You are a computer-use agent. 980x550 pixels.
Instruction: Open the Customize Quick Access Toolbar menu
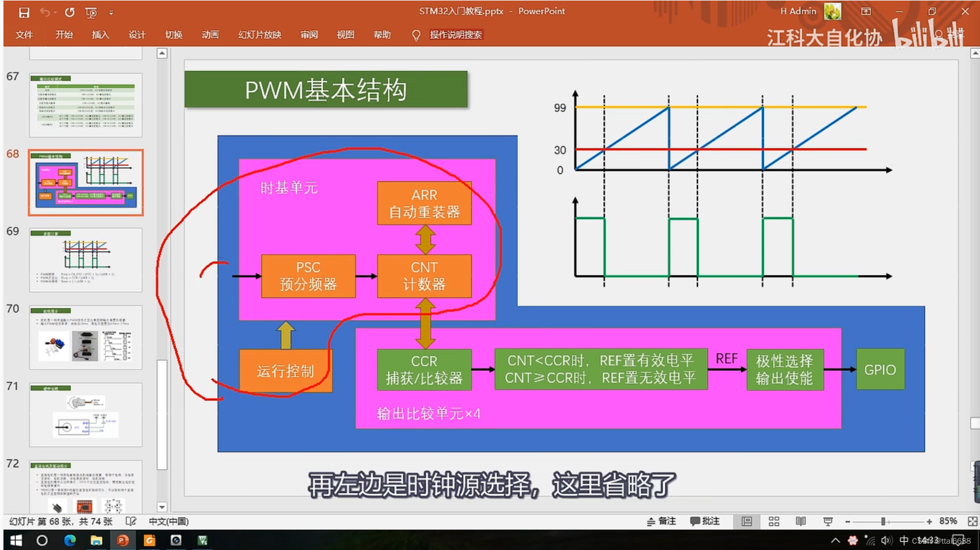[112, 11]
